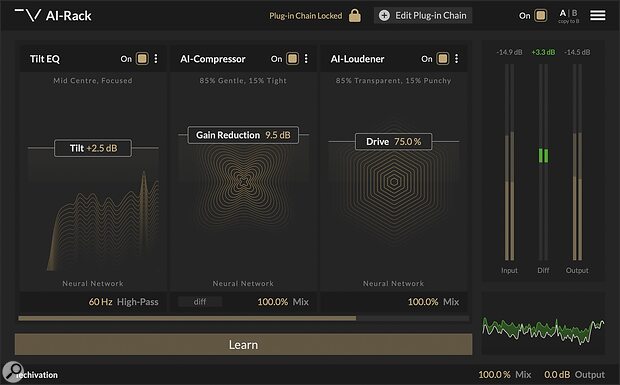Toggle AI-Compressor module On switch
This screenshot has width=620, height=385.
click(x=292, y=59)
